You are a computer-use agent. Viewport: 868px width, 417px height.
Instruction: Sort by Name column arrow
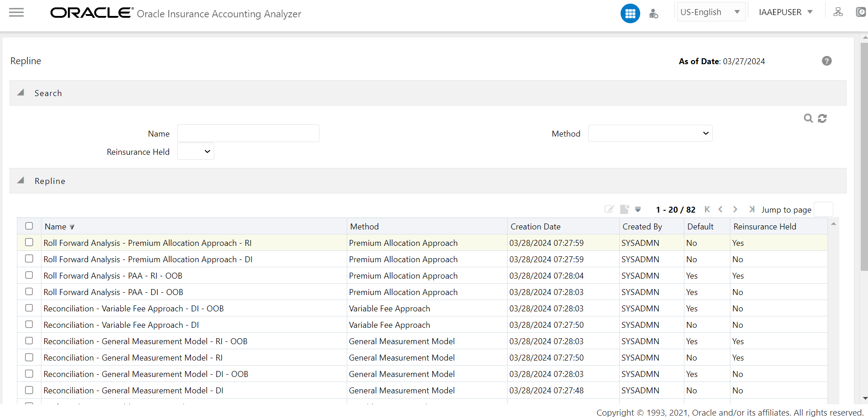tap(72, 227)
